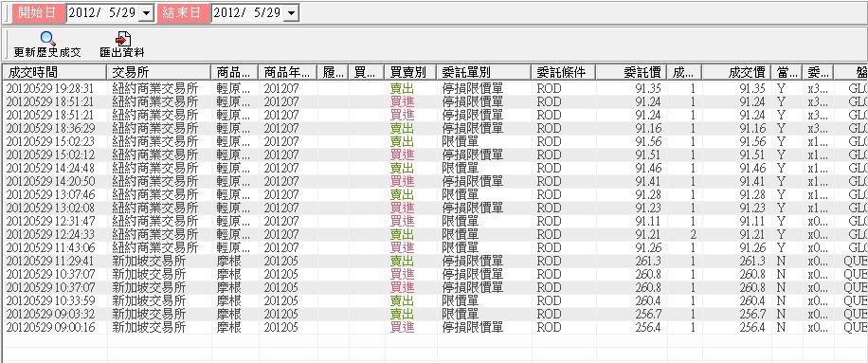
Task: Select the row timed 20120529 14:24:48
Action: tap(435, 168)
